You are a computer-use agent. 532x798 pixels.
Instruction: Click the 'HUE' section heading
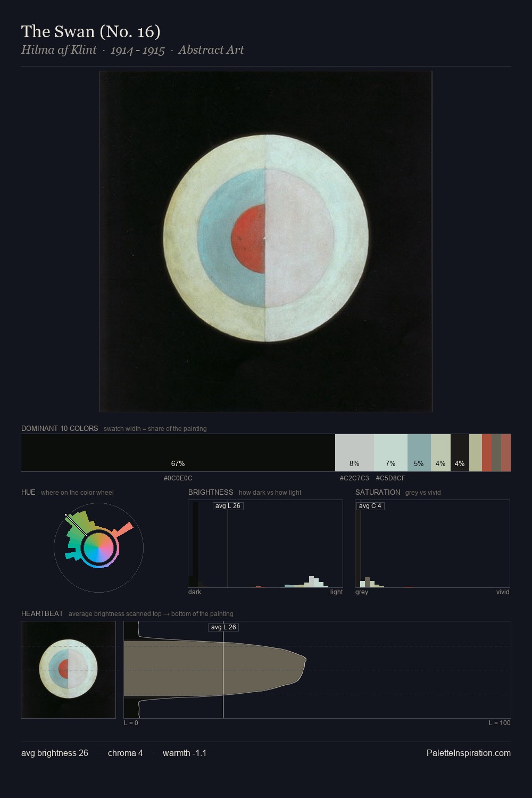coord(28,492)
